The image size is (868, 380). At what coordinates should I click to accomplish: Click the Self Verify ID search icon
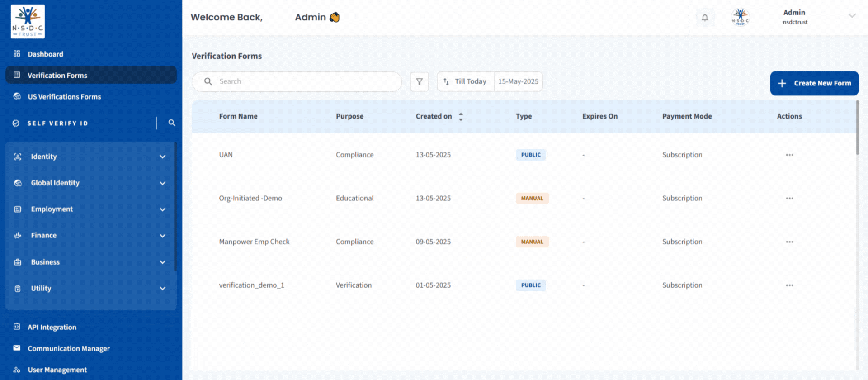pos(172,123)
